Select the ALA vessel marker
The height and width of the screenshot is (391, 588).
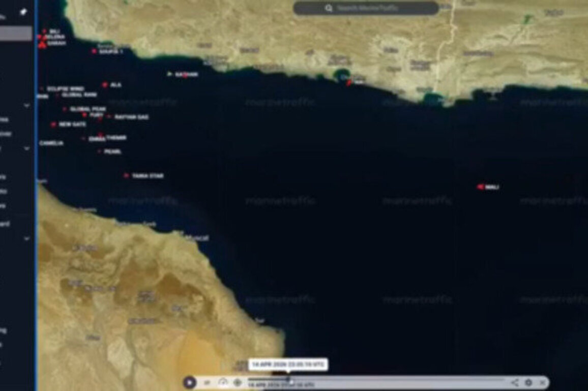105,85
